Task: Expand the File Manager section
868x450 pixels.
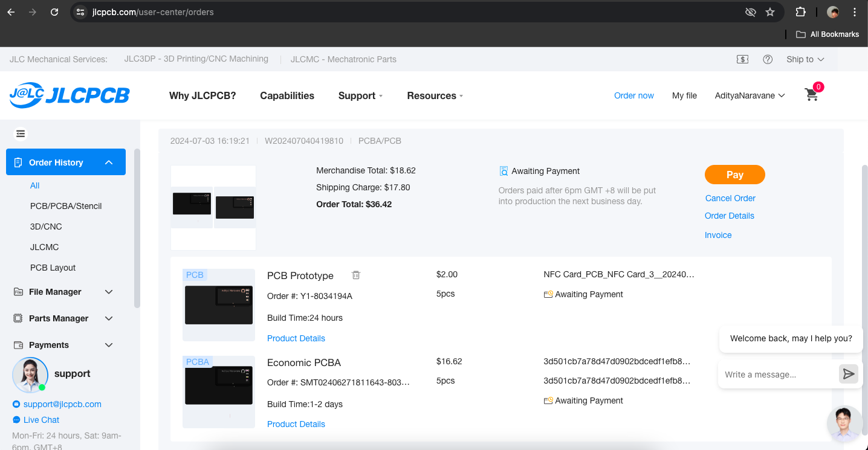Action: (63, 292)
